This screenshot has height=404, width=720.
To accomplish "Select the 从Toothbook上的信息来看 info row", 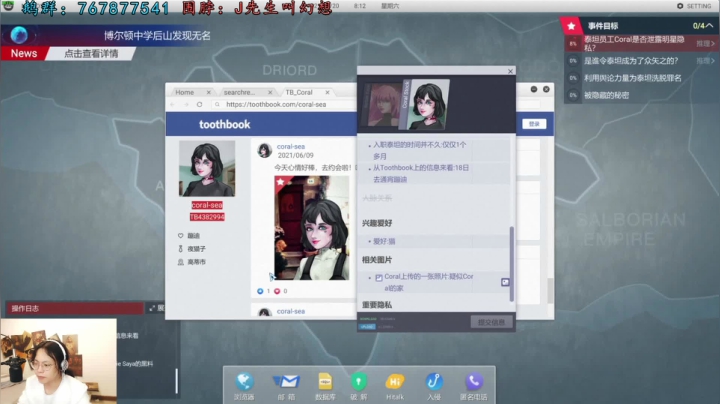I will tap(435, 174).
